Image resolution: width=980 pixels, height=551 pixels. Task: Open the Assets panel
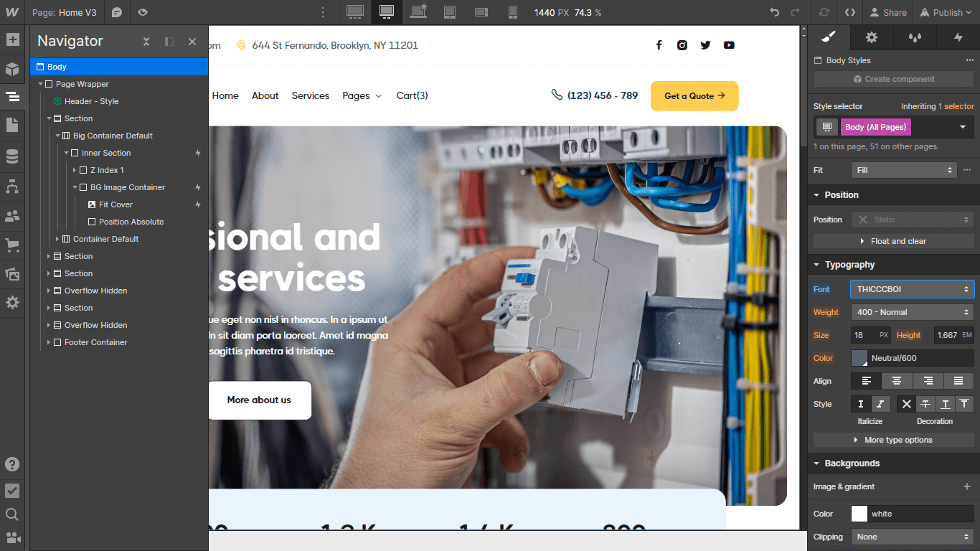pyautogui.click(x=12, y=274)
